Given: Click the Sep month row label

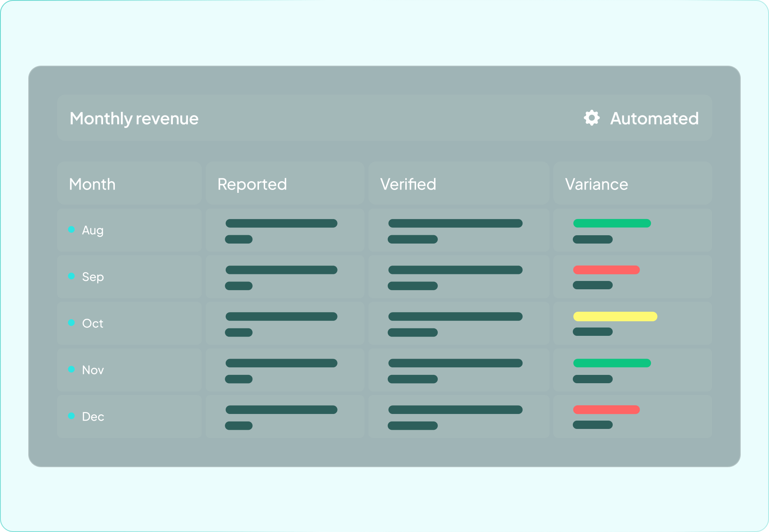Looking at the screenshot, I should (x=93, y=277).
